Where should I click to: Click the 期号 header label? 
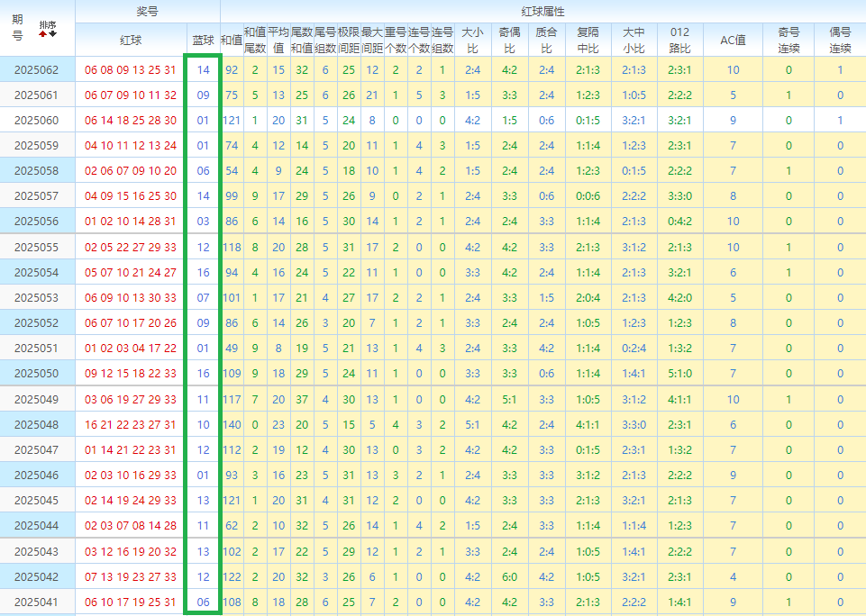point(18,28)
